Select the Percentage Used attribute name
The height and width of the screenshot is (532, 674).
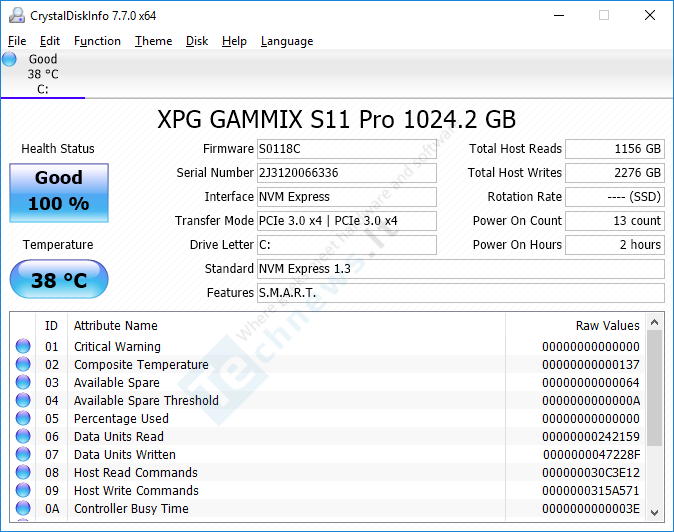(121, 419)
